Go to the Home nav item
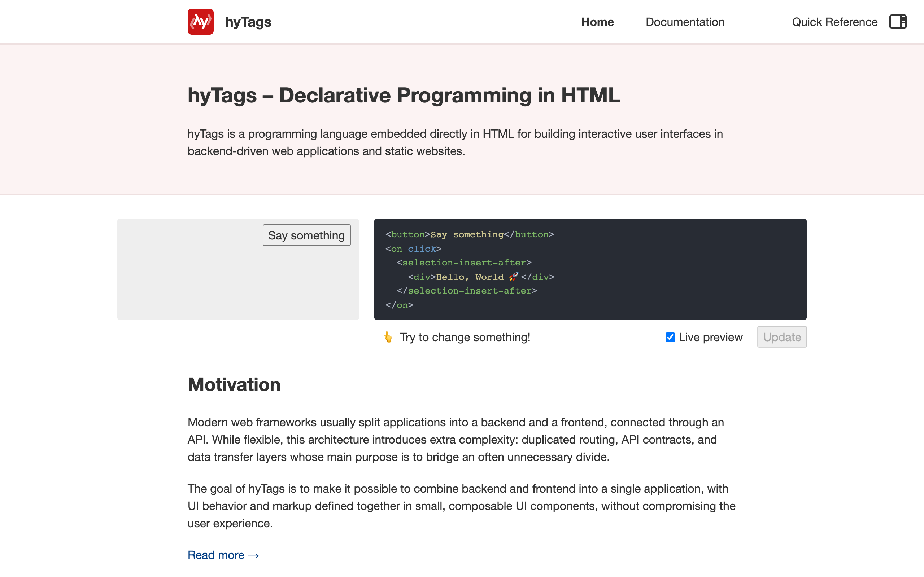This screenshot has height=577, width=924. (597, 22)
